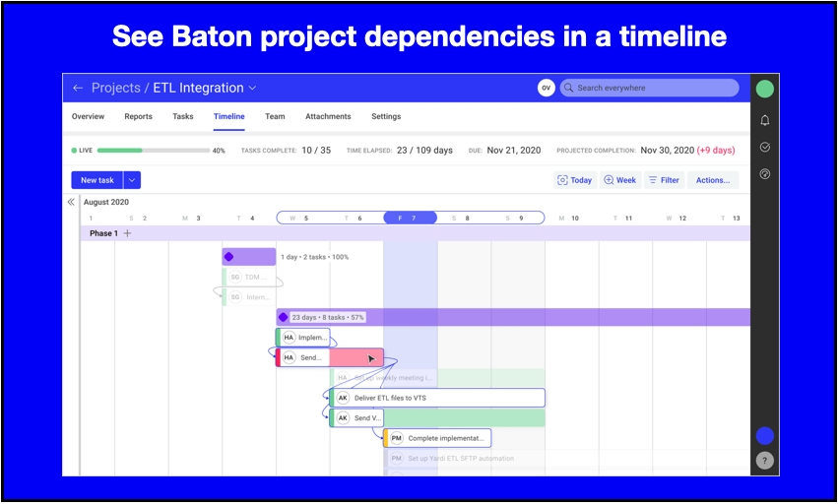Click the 1 day • 2 tasks • 100% label
Image resolution: width=838 pixels, height=504 pixels.
pos(314,257)
